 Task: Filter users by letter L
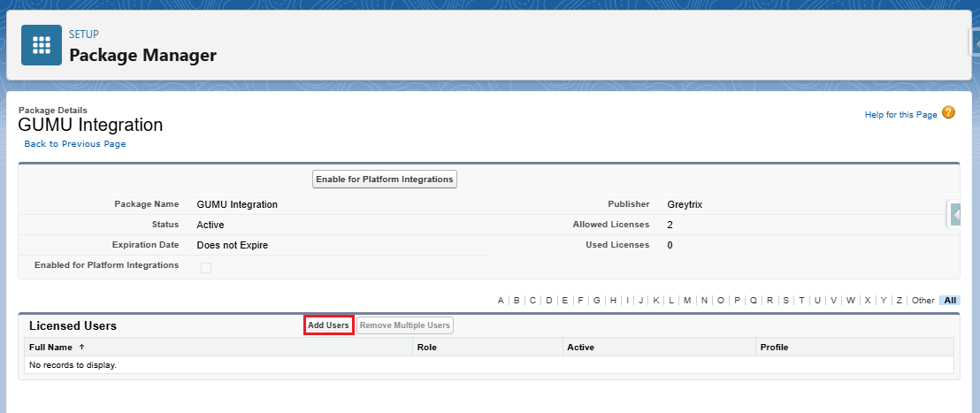(672, 301)
